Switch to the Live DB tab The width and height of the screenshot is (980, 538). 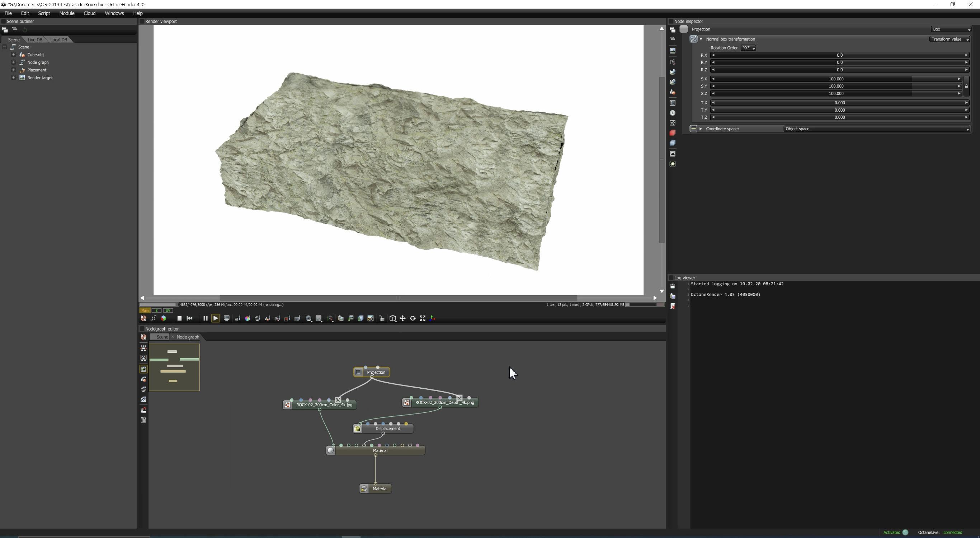[35, 39]
